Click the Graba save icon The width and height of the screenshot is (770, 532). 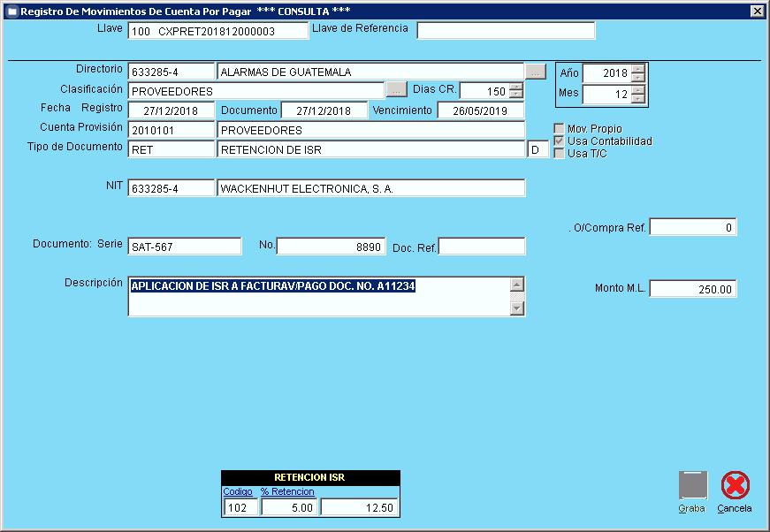pos(693,486)
